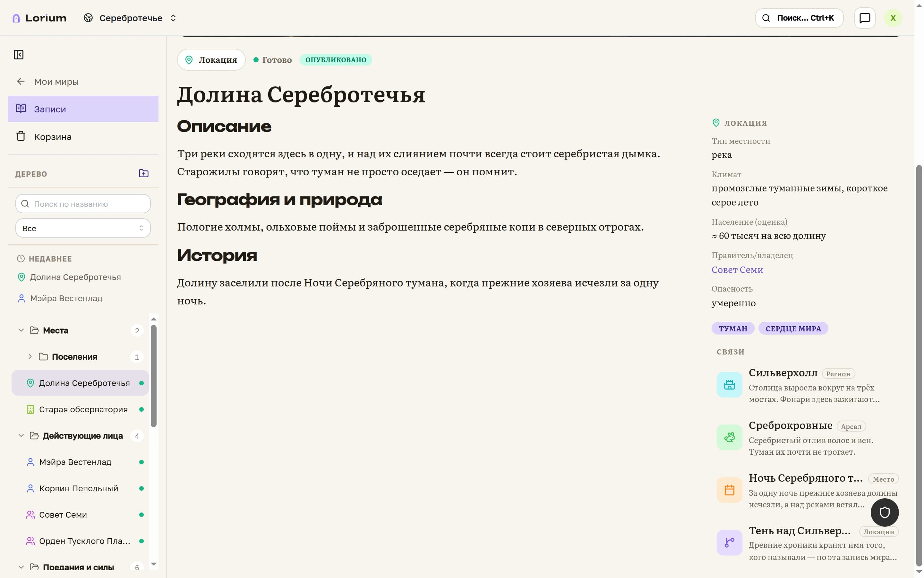Open Мэйра Вестенлад in the tree
This screenshot has height=578, width=924.
80,462
